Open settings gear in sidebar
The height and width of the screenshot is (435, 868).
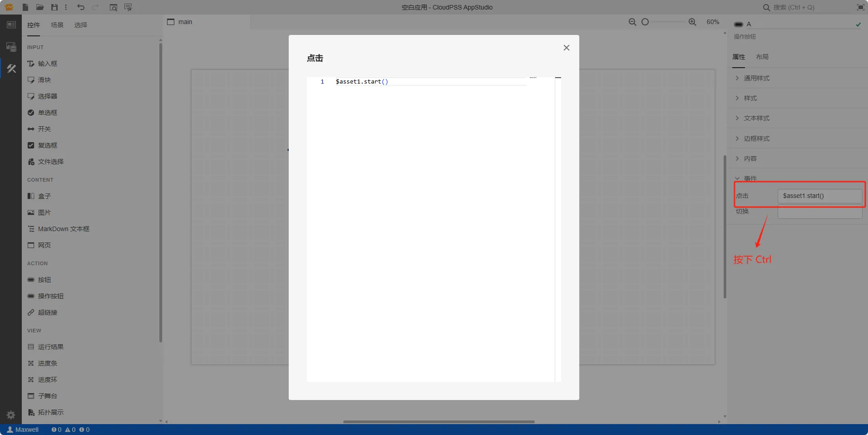click(x=11, y=415)
